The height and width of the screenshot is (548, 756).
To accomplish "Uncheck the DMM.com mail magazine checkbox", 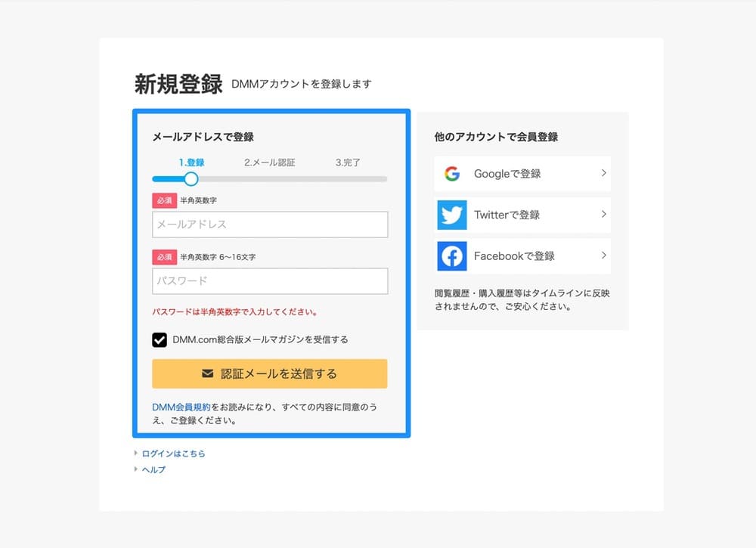I will tap(160, 340).
